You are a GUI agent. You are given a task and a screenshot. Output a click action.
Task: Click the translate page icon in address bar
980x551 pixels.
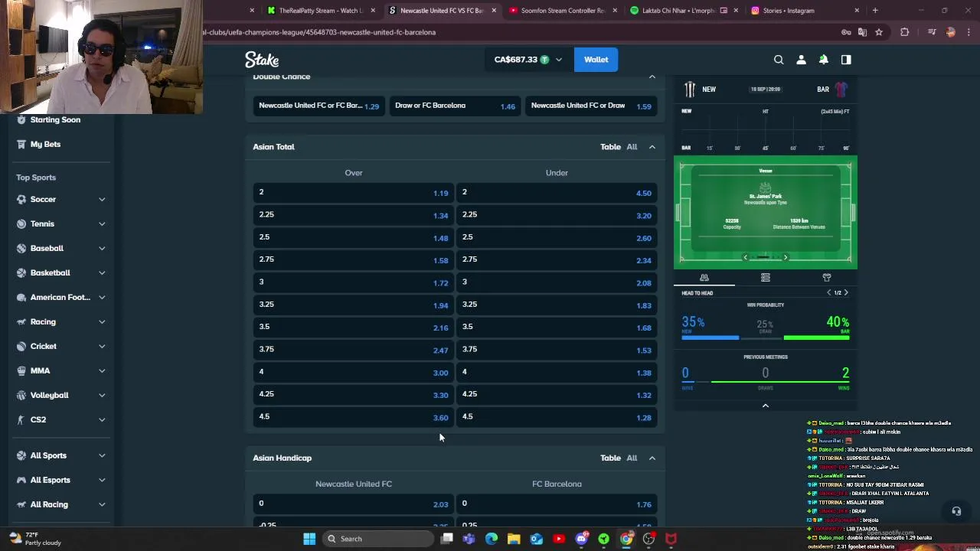click(862, 32)
